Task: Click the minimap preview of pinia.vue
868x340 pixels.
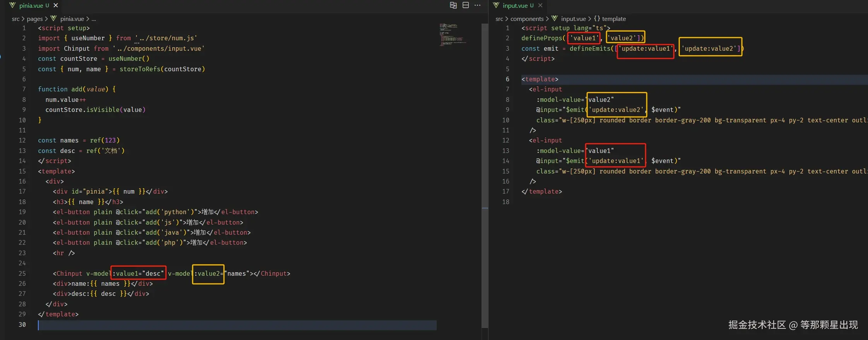Action: (x=453, y=35)
